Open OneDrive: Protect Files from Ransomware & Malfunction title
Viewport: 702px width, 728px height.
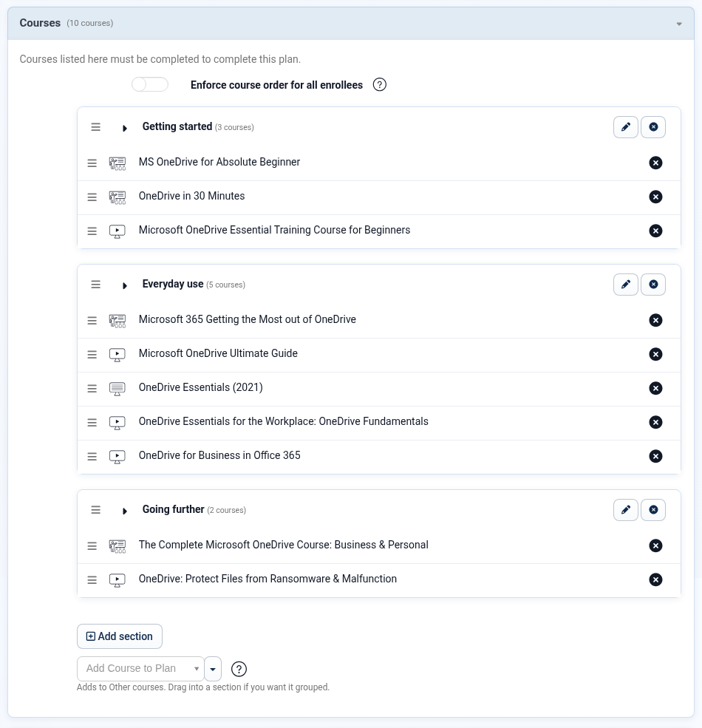[267, 579]
